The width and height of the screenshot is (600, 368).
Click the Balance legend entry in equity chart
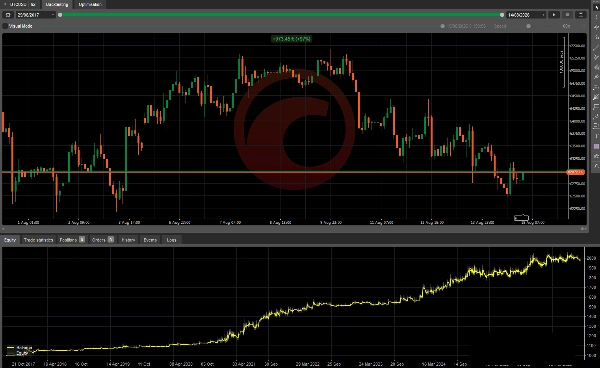(20, 348)
